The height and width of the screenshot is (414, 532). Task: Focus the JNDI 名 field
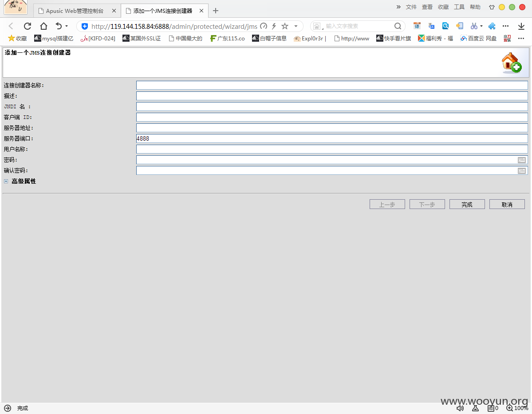point(332,106)
